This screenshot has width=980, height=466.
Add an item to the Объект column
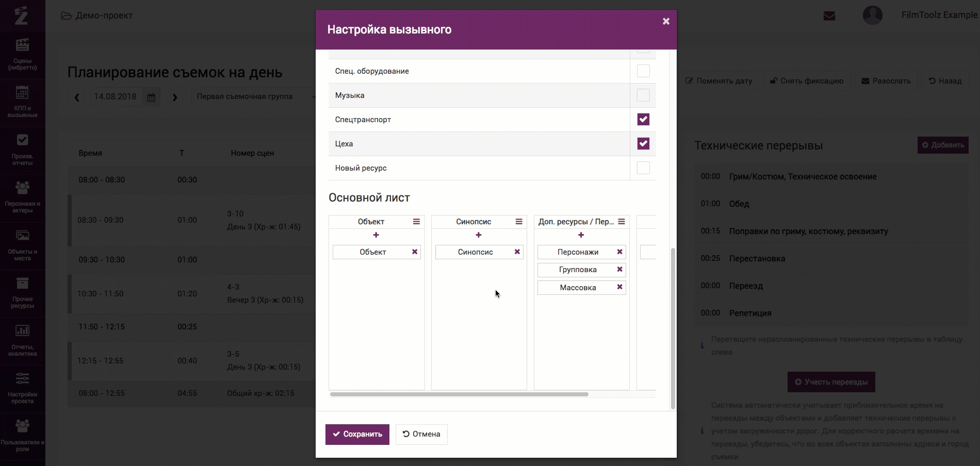click(376, 235)
